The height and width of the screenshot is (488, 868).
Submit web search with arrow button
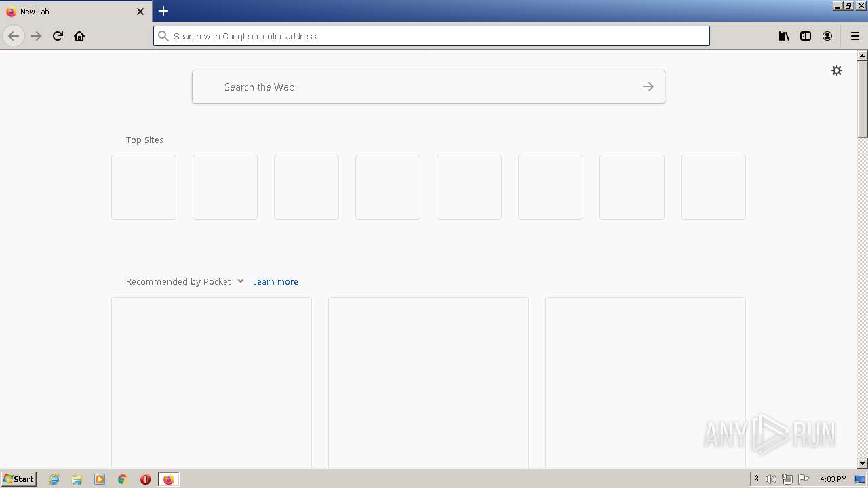pyautogui.click(x=648, y=87)
